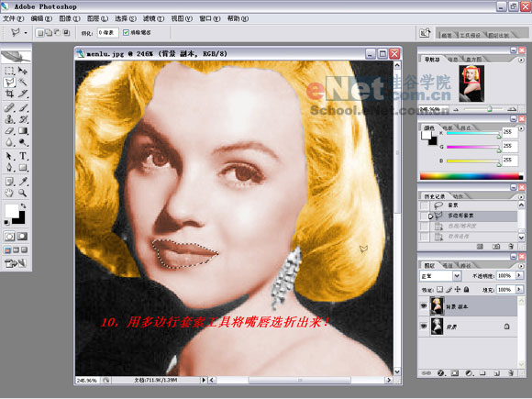
Task: Open the Color panel flyout menu
Action: (x=521, y=128)
